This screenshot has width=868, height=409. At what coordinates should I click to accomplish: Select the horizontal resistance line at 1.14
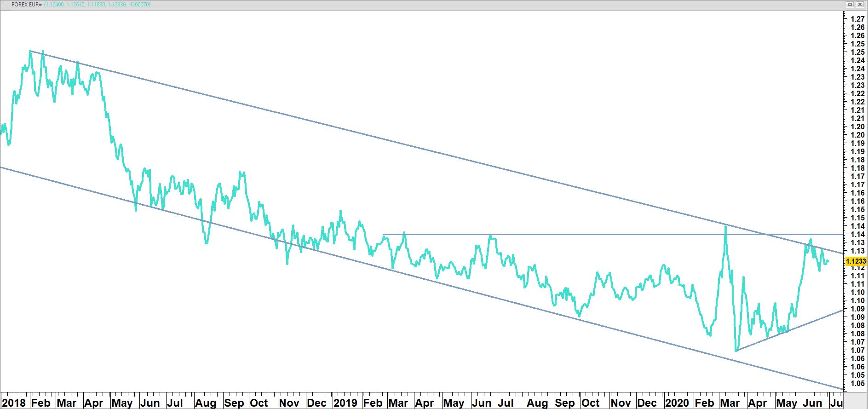click(x=598, y=235)
